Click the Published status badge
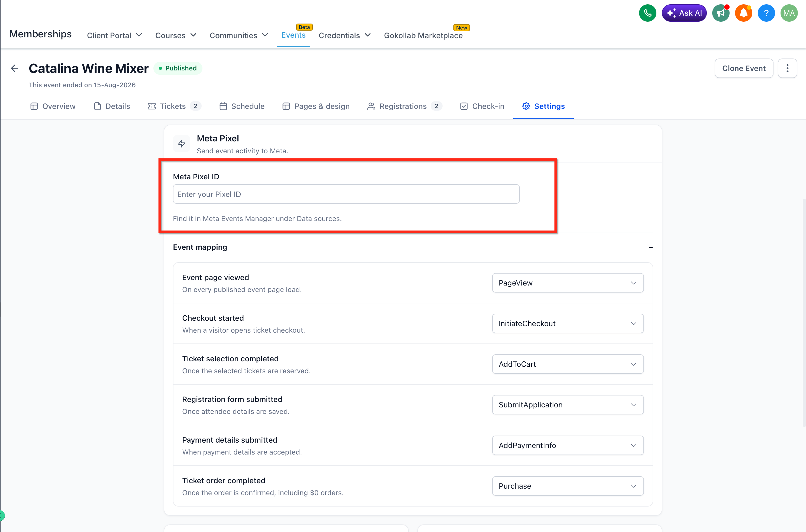806x532 pixels. pyautogui.click(x=178, y=68)
